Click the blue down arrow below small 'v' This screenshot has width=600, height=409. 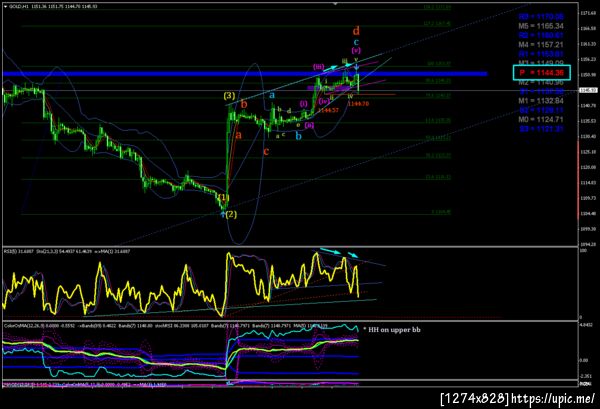coord(357,68)
